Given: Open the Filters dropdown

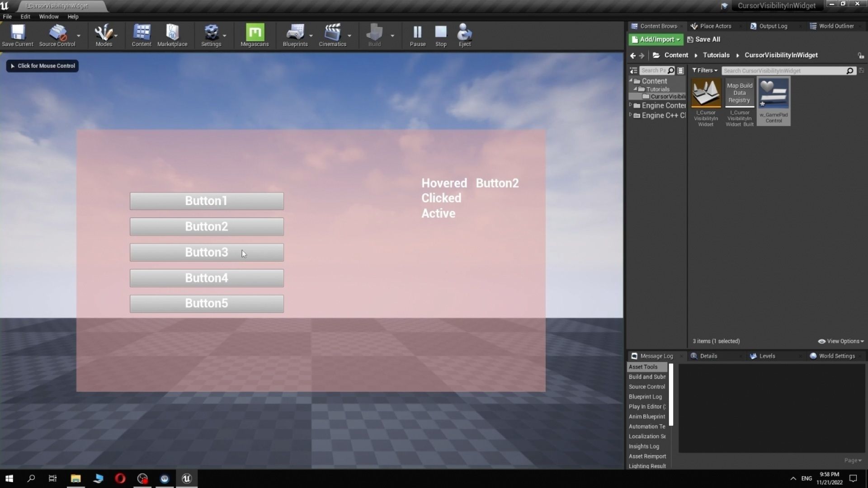Looking at the screenshot, I should click(x=704, y=70).
